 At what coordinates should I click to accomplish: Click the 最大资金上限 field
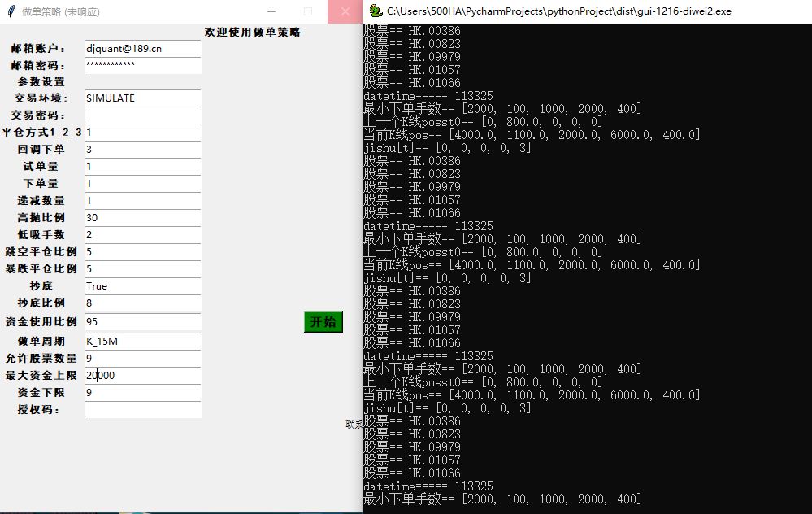[142, 376]
